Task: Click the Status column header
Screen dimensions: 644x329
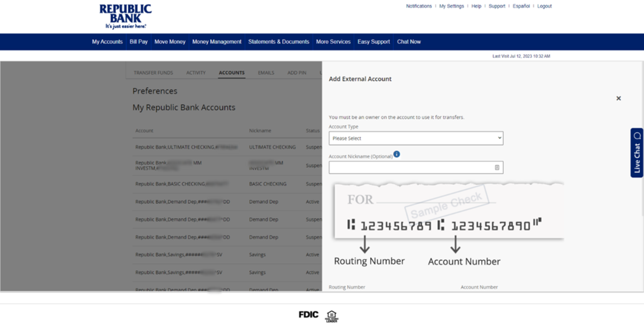Action: tap(313, 131)
